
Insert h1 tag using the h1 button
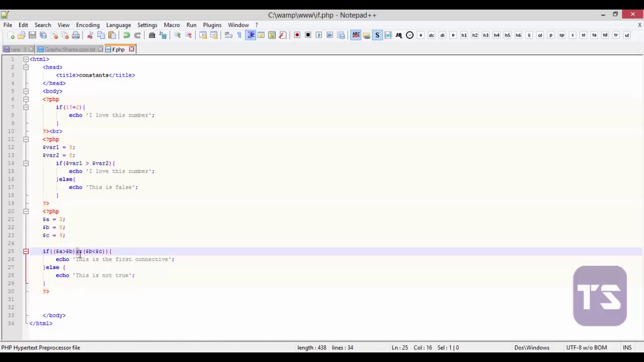coord(464,35)
